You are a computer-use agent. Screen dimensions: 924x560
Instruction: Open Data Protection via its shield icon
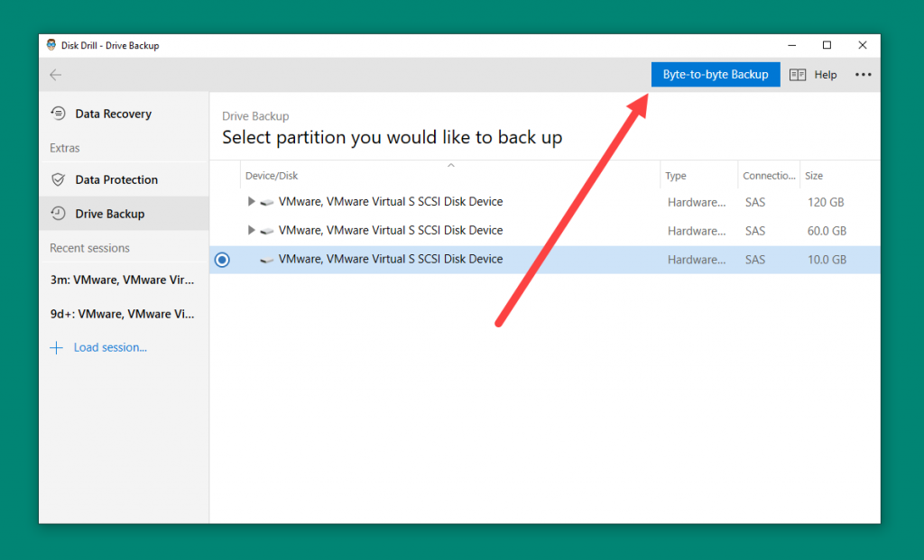[60, 179]
